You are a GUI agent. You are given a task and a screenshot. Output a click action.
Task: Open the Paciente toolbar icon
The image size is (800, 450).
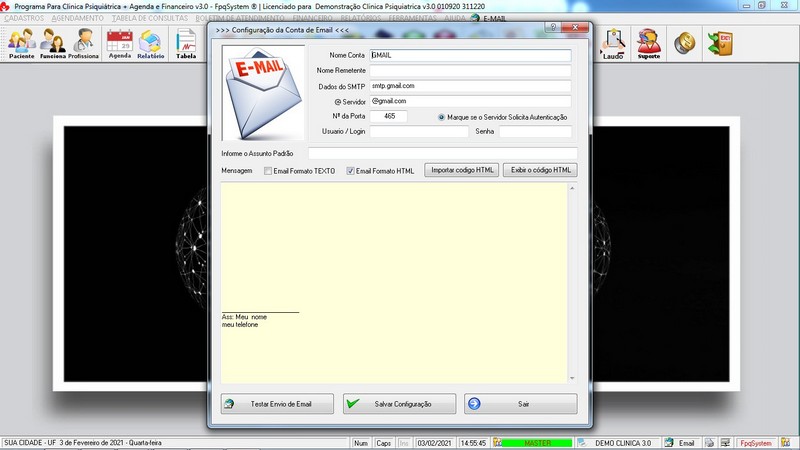click(x=21, y=43)
